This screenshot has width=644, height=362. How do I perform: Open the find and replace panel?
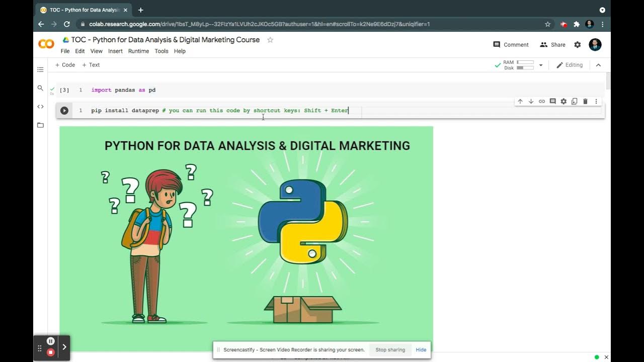click(40, 88)
